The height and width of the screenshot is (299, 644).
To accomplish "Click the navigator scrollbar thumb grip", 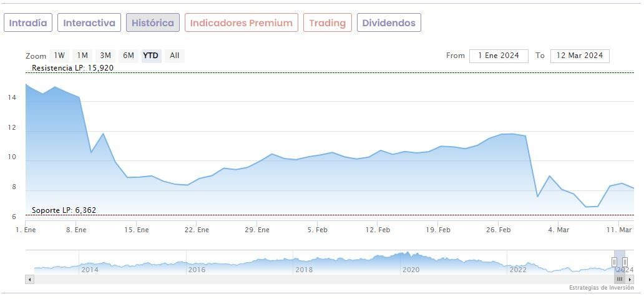I will coord(620,280).
